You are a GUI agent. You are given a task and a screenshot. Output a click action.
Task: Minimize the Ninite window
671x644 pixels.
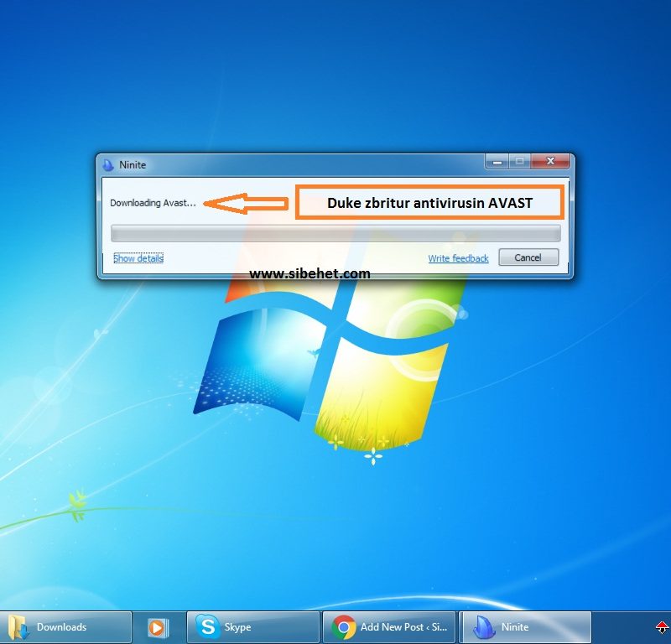(x=497, y=161)
